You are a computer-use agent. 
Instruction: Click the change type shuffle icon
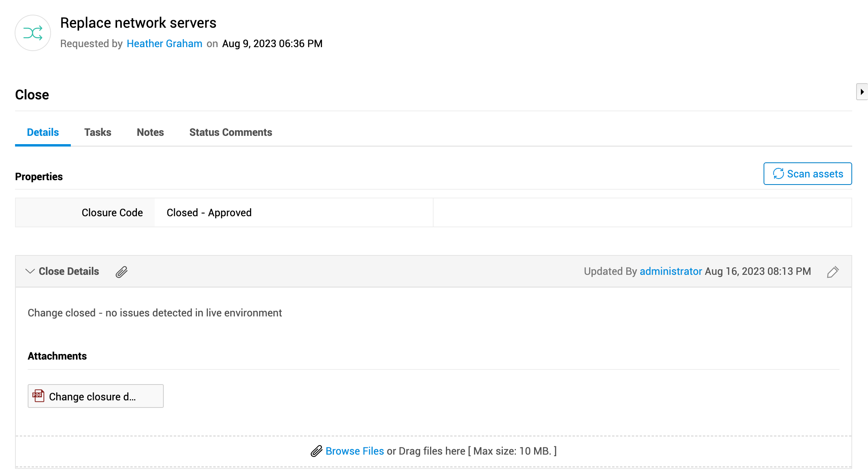pos(33,33)
